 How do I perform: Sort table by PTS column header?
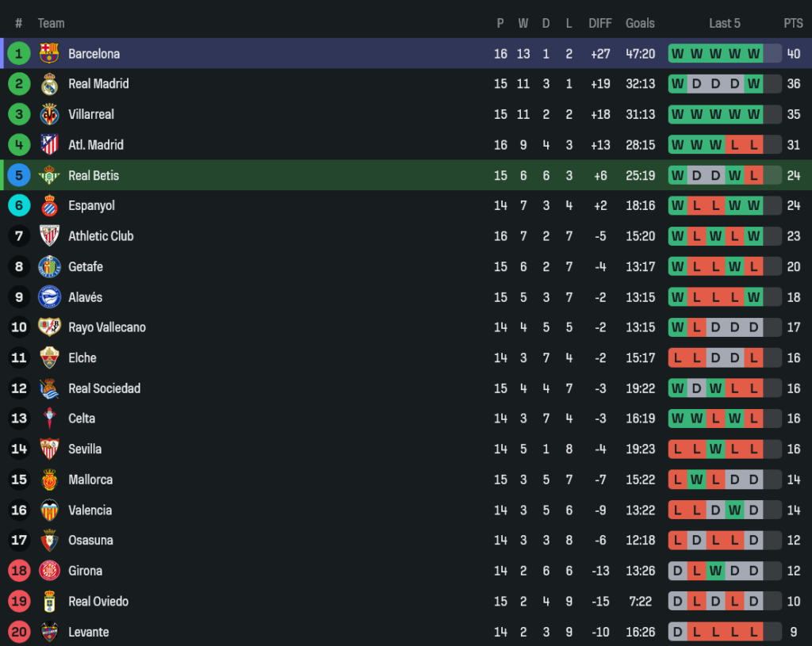tap(793, 23)
